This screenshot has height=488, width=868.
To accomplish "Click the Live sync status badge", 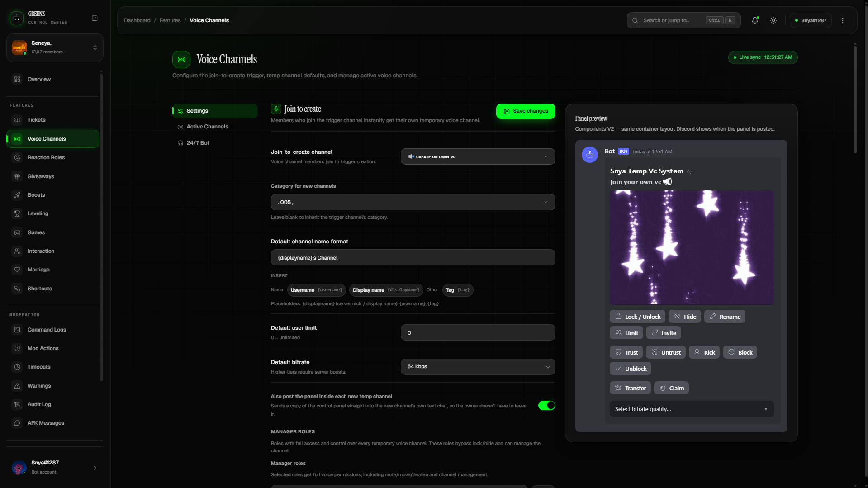I will click(x=763, y=57).
